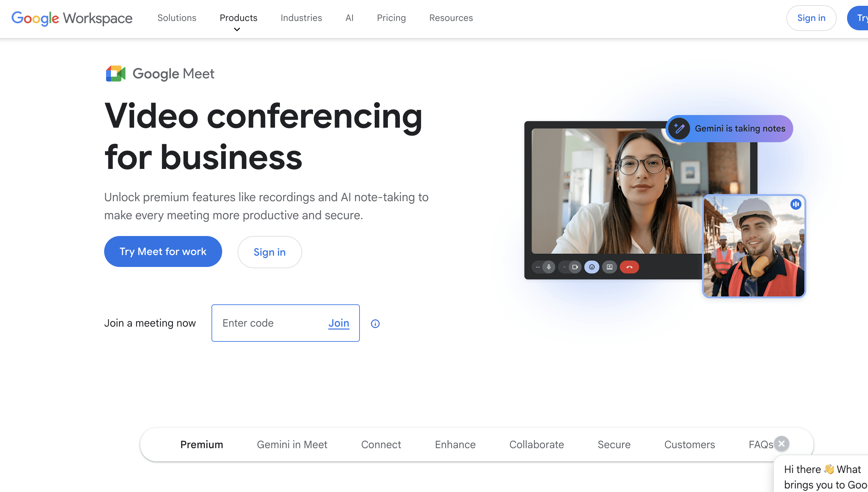Select the present screen icon
Viewport: 868px width, 492px height.
tap(609, 267)
